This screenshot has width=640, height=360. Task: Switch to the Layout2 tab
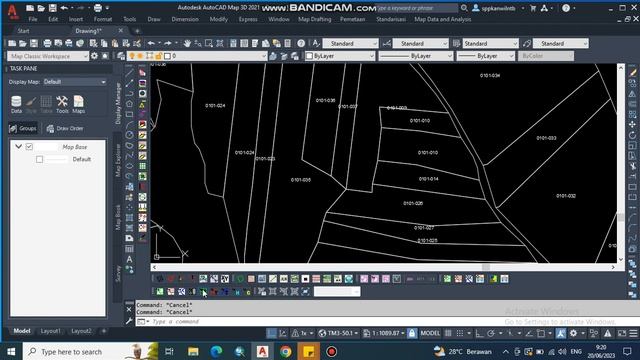(x=81, y=331)
